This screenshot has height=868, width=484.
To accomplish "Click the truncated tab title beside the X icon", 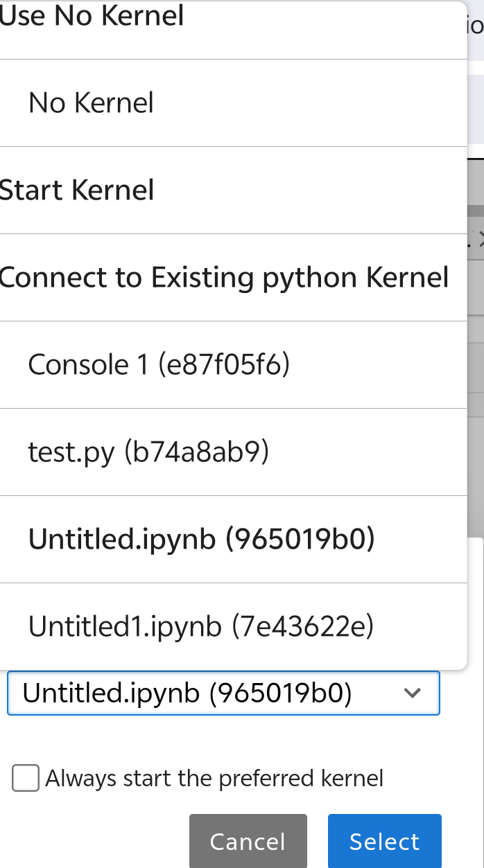I will (x=472, y=240).
